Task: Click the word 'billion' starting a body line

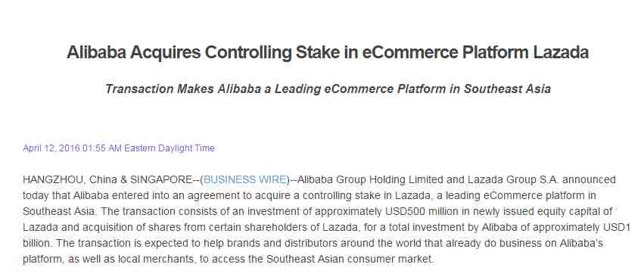Action: tap(36, 243)
